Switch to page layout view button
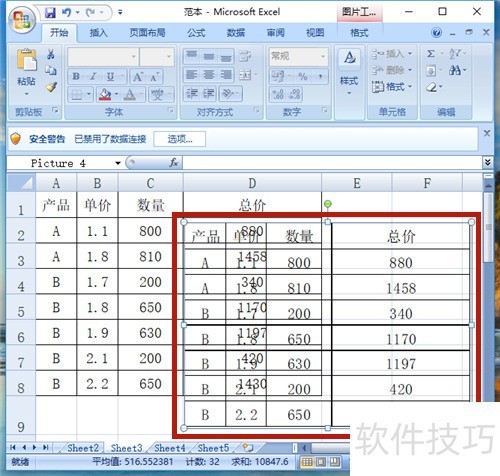 (321, 462)
